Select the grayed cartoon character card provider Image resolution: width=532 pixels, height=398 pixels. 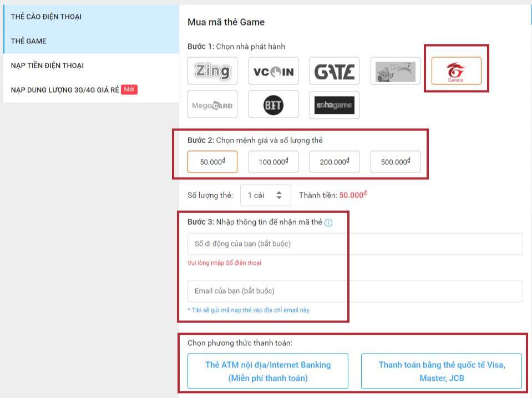[395, 71]
